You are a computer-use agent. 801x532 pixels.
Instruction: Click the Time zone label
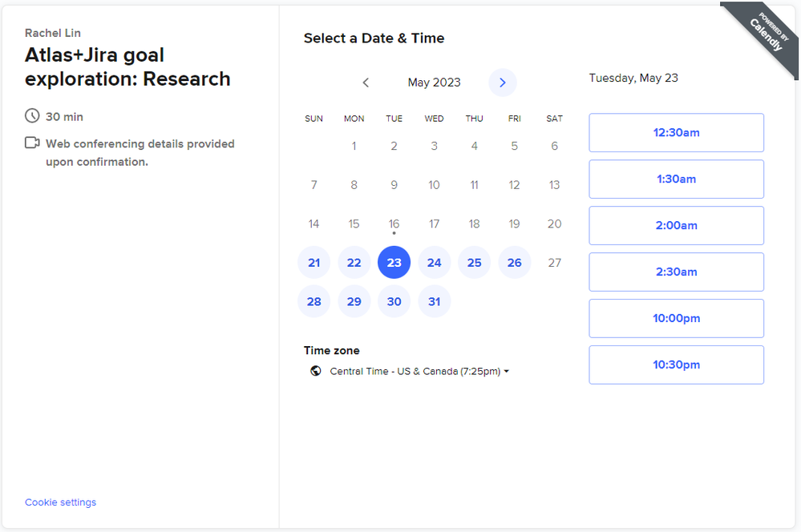331,351
